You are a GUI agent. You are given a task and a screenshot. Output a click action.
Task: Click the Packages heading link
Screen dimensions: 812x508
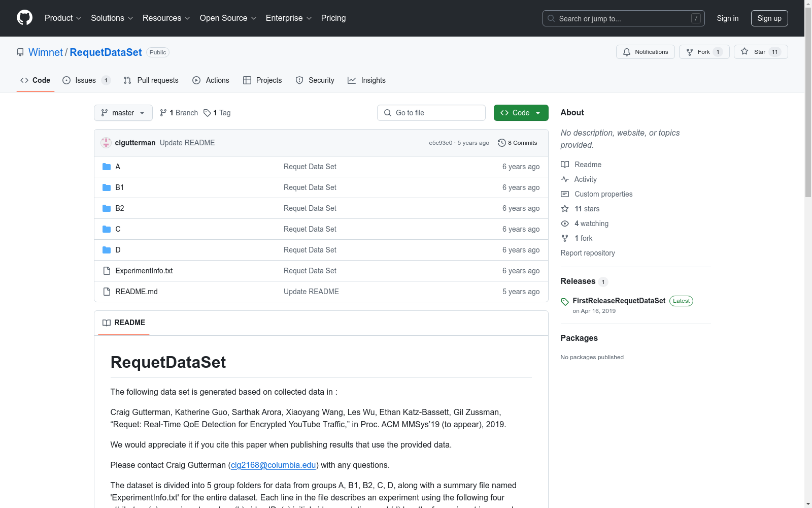[x=579, y=338]
